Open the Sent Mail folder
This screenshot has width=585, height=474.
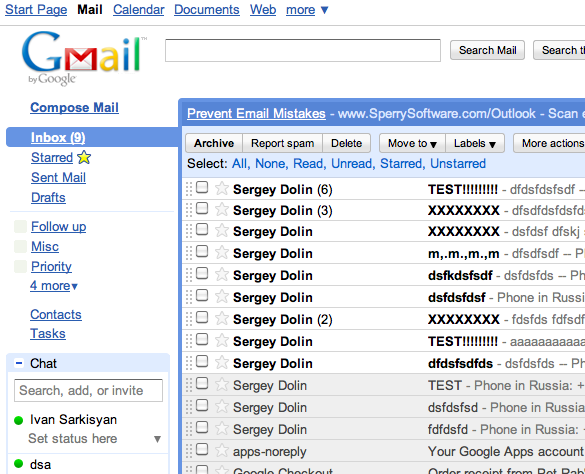59,178
